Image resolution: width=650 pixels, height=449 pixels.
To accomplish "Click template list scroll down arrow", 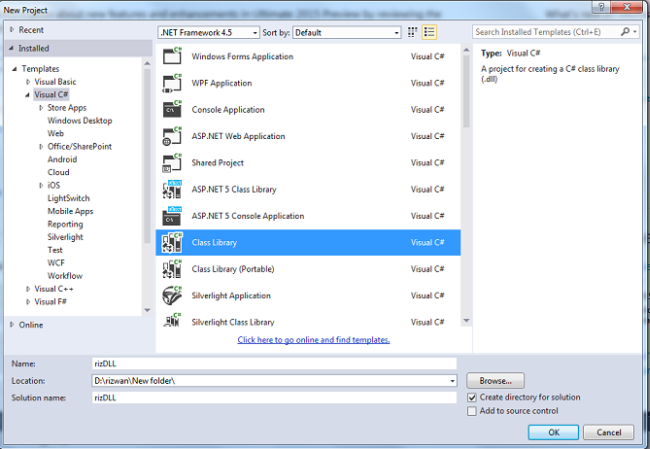I will pyautogui.click(x=466, y=320).
